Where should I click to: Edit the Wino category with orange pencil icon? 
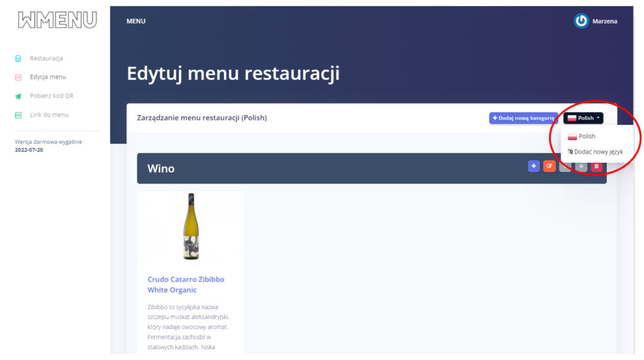coord(549,166)
